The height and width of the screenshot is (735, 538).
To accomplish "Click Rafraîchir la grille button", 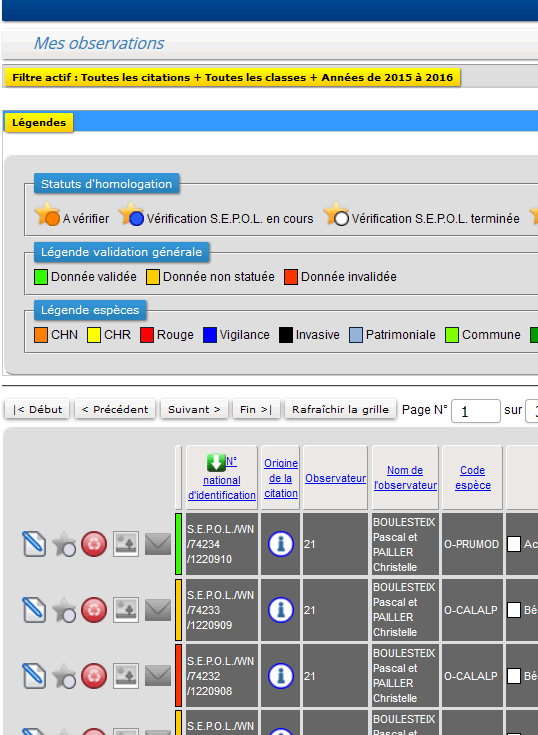I will click(340, 409).
